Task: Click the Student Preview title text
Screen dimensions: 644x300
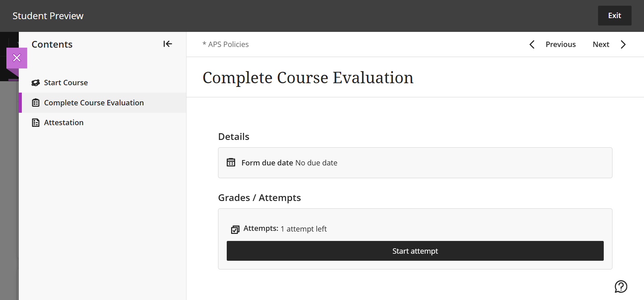Action: pos(48,16)
